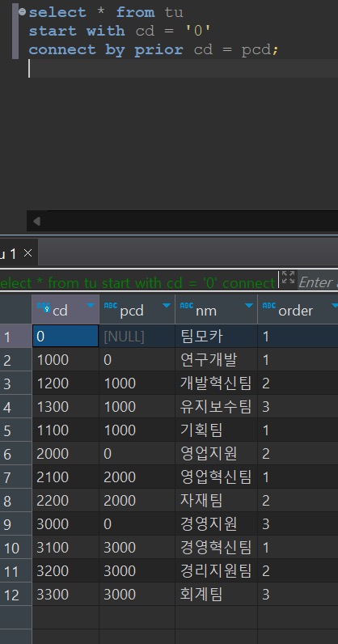
Task: Click the selected cd cell with value 0
Action: (65, 337)
